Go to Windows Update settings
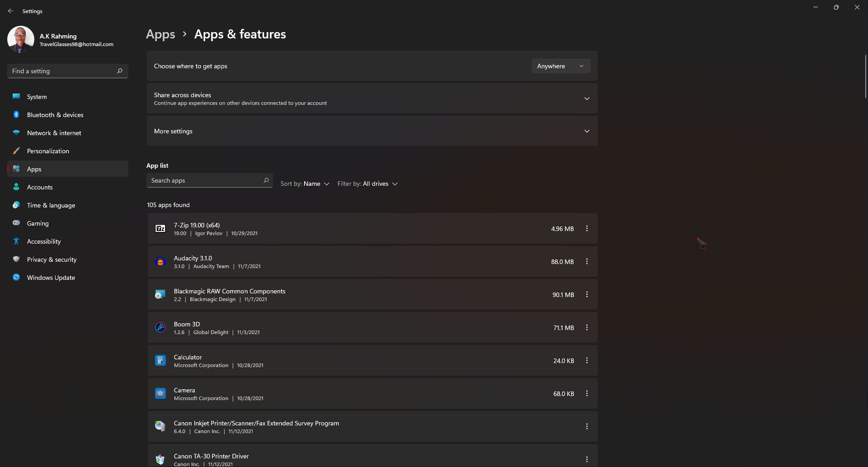868x467 pixels. pos(51,278)
